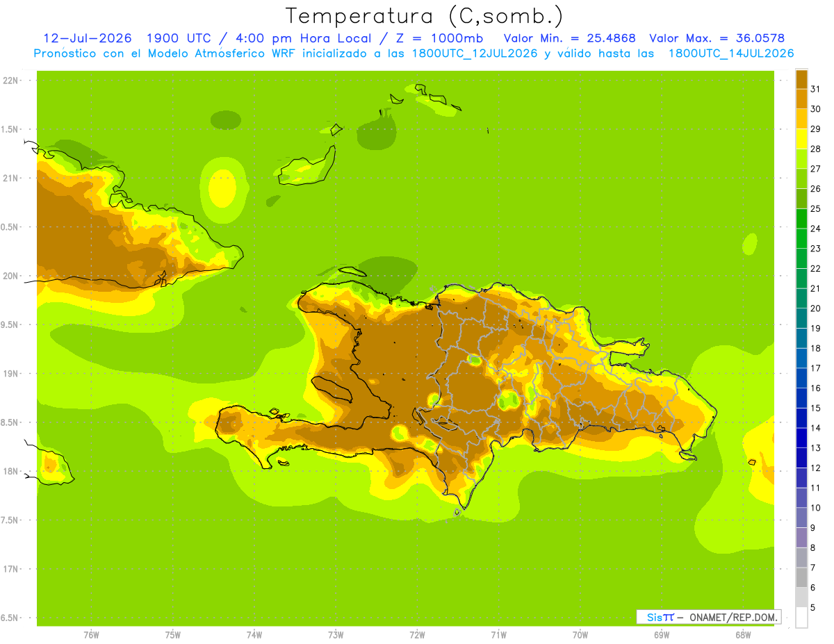Select the "Z = 1000mb" level label
This screenshot has height=644, width=834.
click(438, 38)
